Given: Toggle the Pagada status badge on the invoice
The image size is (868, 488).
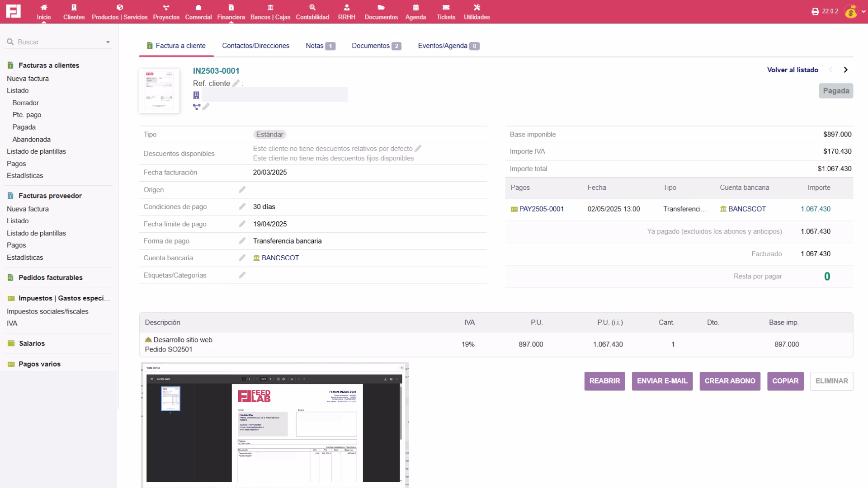Looking at the screenshot, I should point(836,90).
